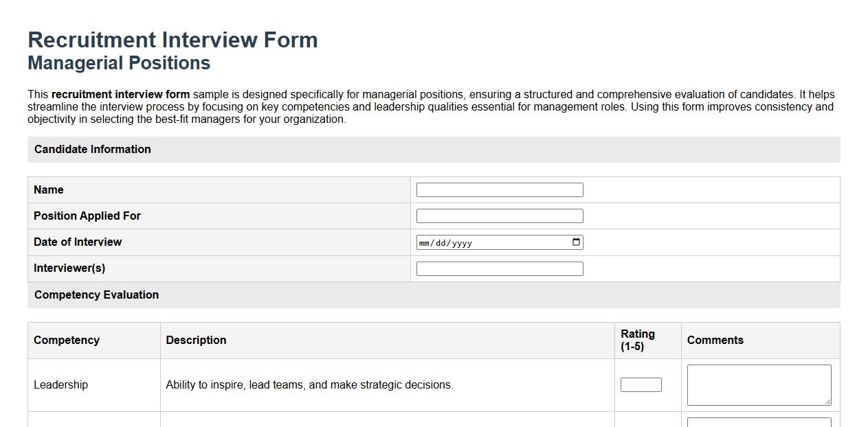Click the Competency Evaluation section header
Viewport: 868px width, 427px height.
[96, 295]
